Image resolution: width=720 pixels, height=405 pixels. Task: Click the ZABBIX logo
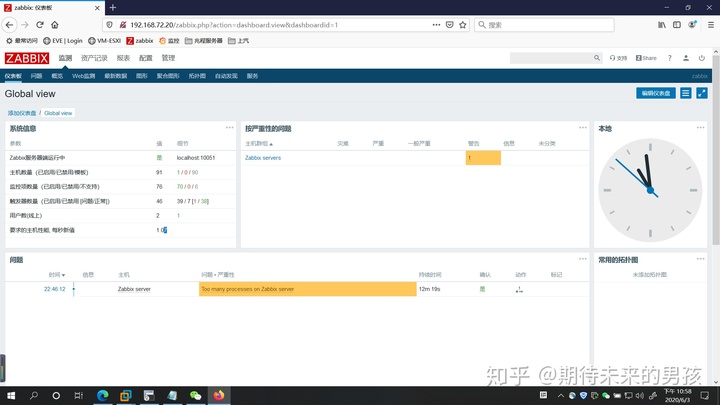pos(27,58)
